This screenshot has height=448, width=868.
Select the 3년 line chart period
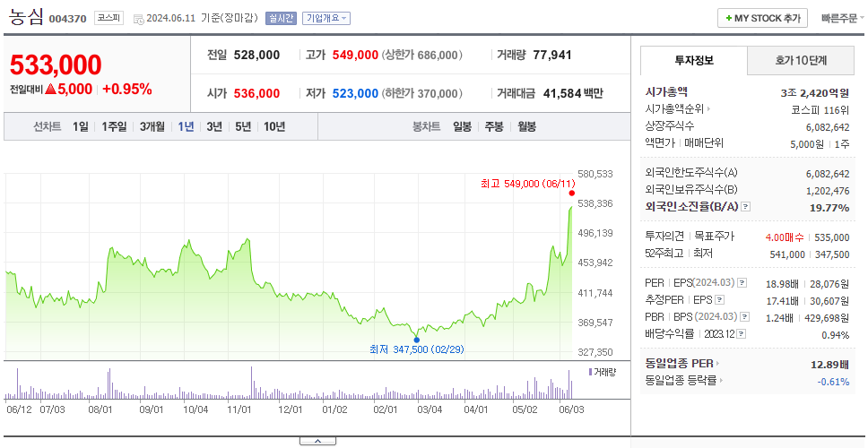pos(214,126)
